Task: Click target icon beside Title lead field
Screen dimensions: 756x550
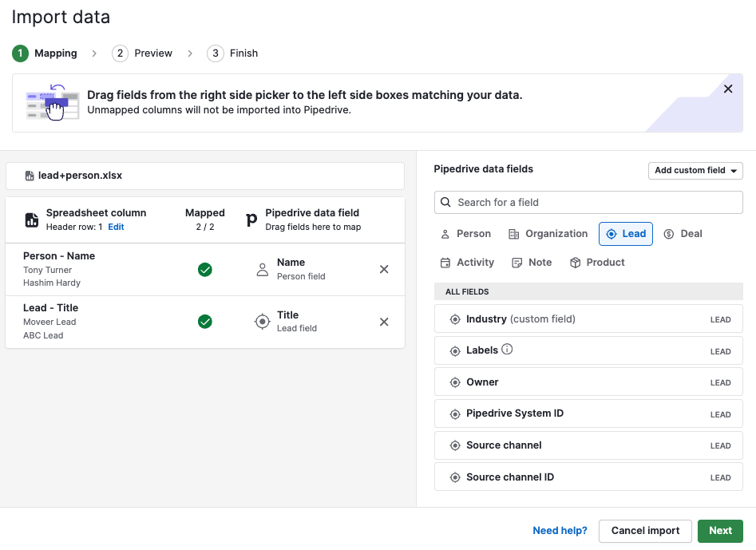Action: (263, 322)
